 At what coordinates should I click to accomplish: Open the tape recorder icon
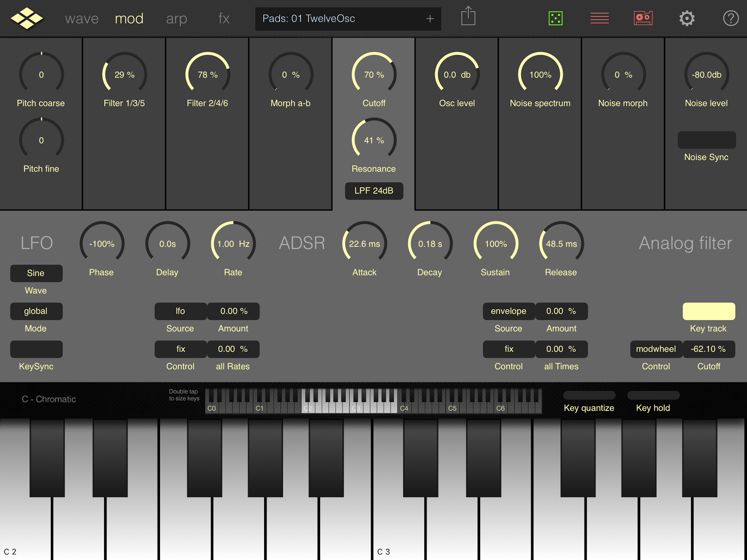(x=643, y=18)
